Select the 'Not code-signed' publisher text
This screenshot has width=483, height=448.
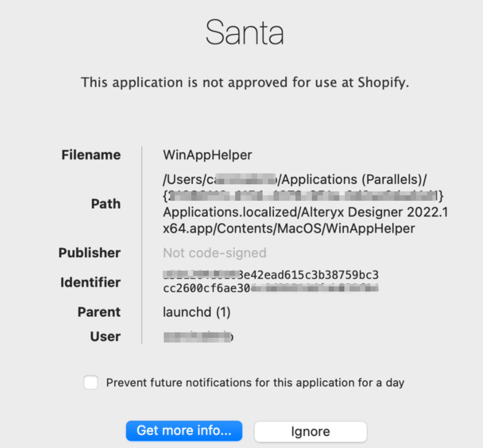pyautogui.click(x=214, y=253)
